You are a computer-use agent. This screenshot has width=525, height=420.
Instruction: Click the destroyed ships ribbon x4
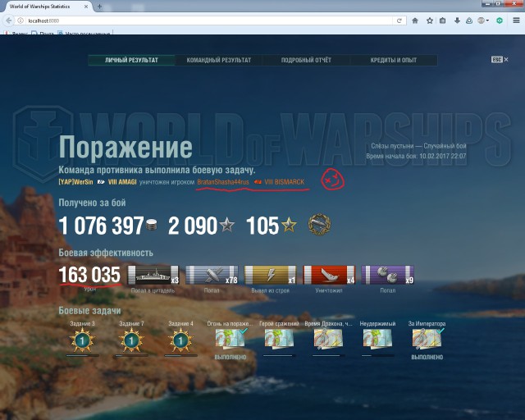click(329, 275)
